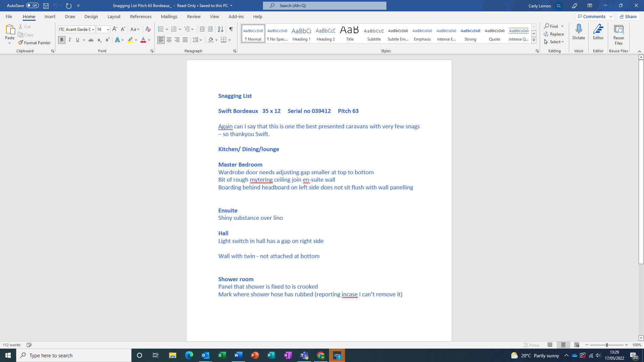The height and width of the screenshot is (362, 644).
Task: Click the zoom level slider
Action: (606, 345)
